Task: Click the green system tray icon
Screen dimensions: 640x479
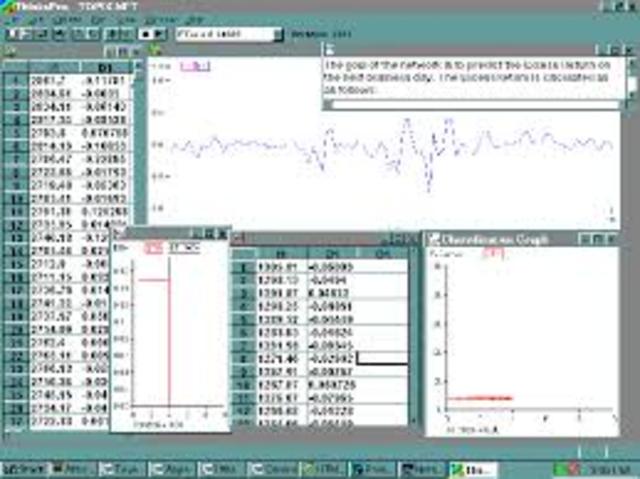Action: tap(561, 470)
